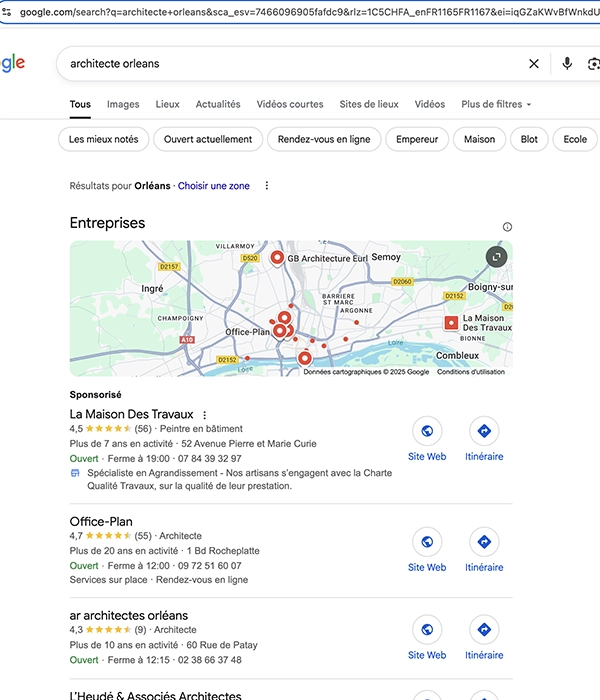Open the three-dot menu beside Choisir une zone
This screenshot has height=700, width=600.
click(x=266, y=186)
